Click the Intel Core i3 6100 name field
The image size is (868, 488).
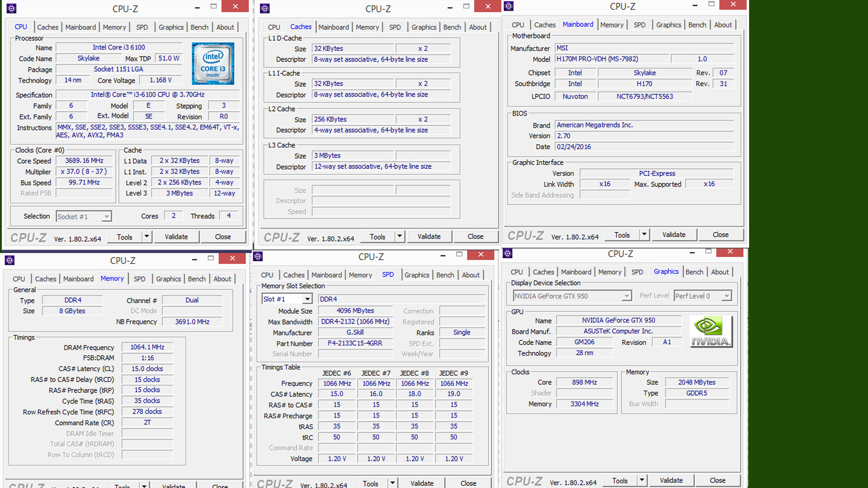[118, 47]
